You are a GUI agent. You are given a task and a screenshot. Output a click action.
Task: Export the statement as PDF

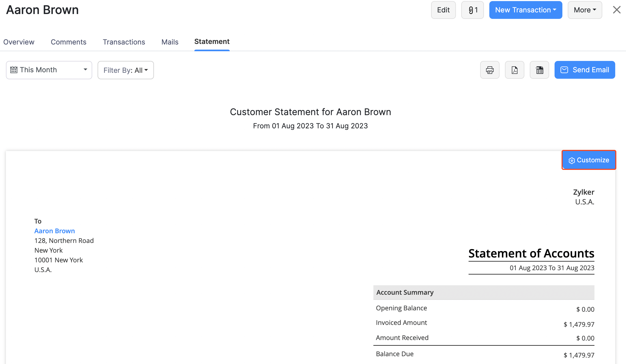(x=514, y=70)
